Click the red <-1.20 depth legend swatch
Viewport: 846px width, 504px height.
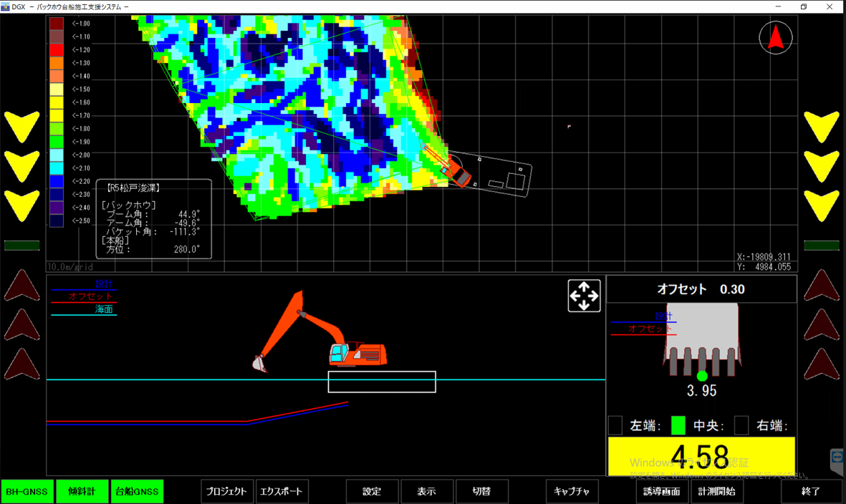[57, 49]
